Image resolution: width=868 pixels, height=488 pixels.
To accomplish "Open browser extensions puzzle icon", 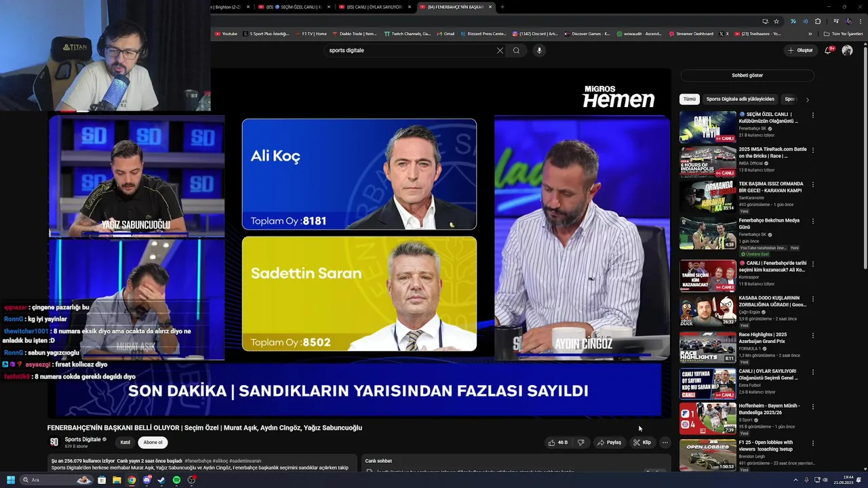I will click(x=818, y=21).
